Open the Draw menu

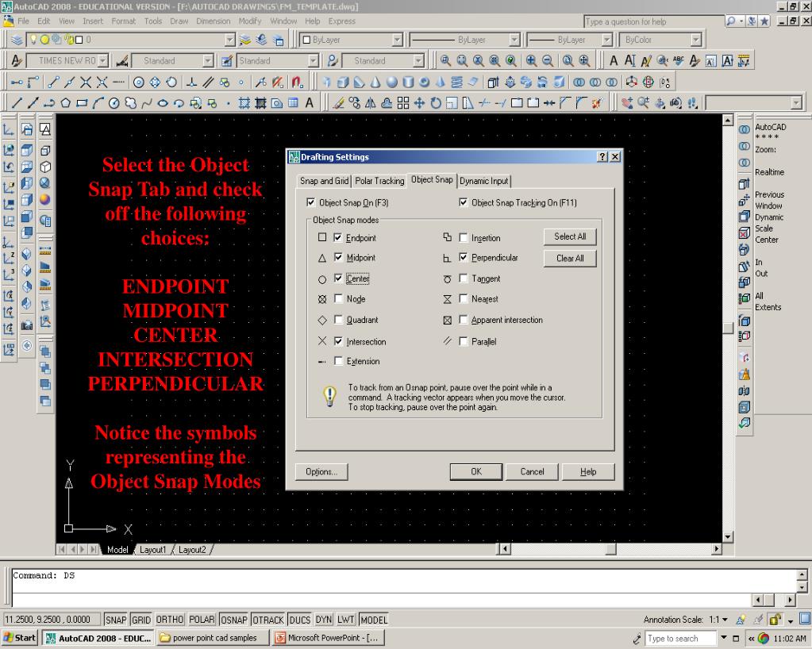point(179,21)
